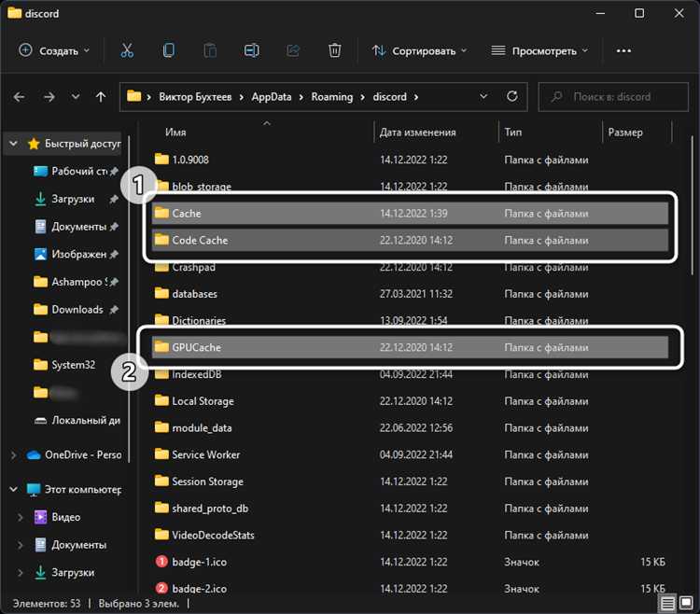Switch to details view icon in status bar
Viewport: 700px width, 614px height.
point(668,604)
